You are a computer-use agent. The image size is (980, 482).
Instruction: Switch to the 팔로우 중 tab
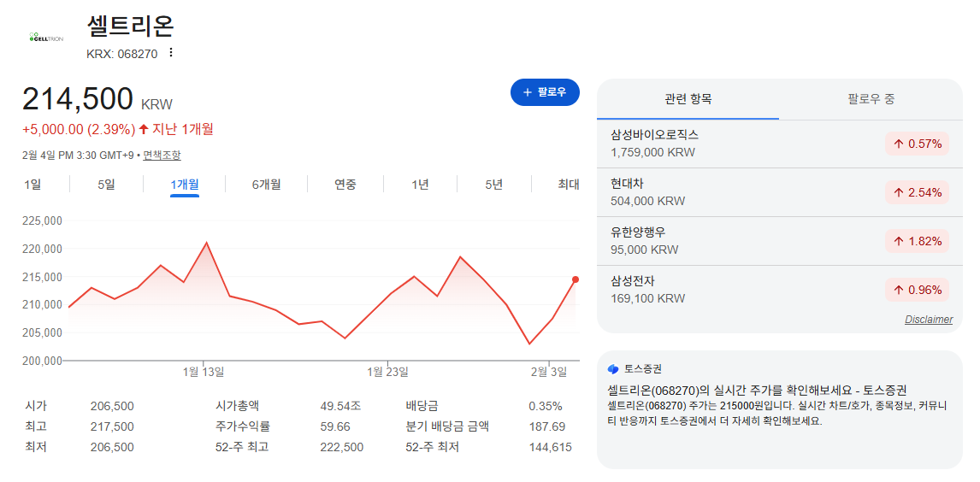[x=871, y=98]
